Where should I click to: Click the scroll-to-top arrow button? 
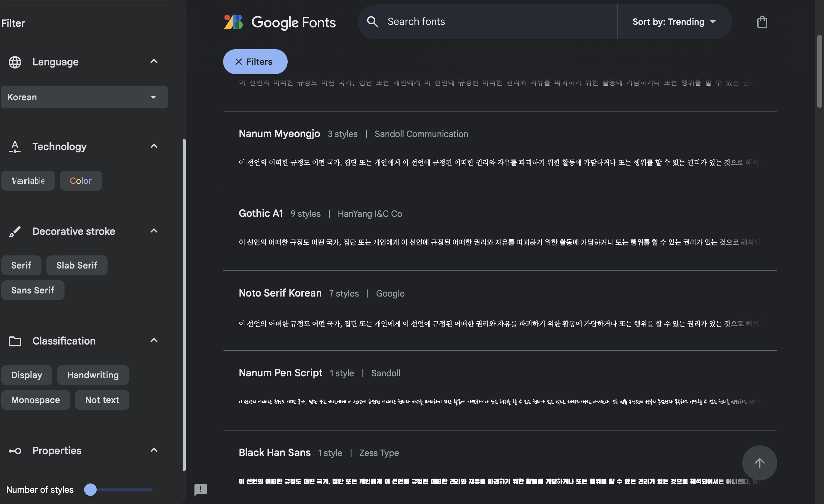pos(759,463)
